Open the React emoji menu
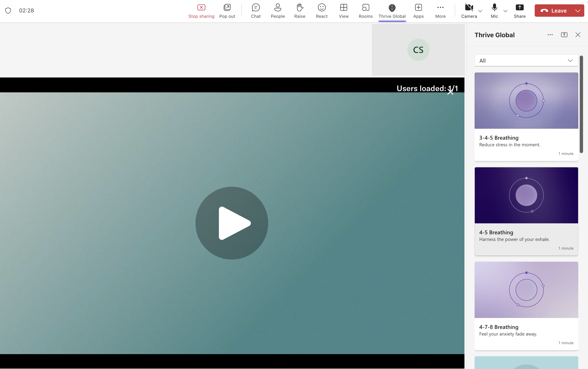Viewport: 588px width, 369px height. coord(321,11)
